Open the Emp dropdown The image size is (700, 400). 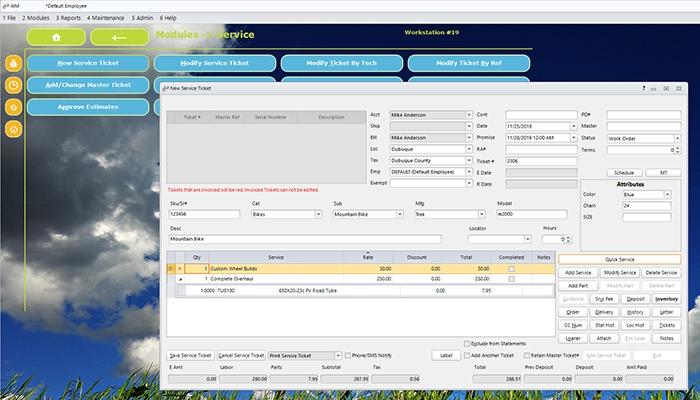point(469,172)
